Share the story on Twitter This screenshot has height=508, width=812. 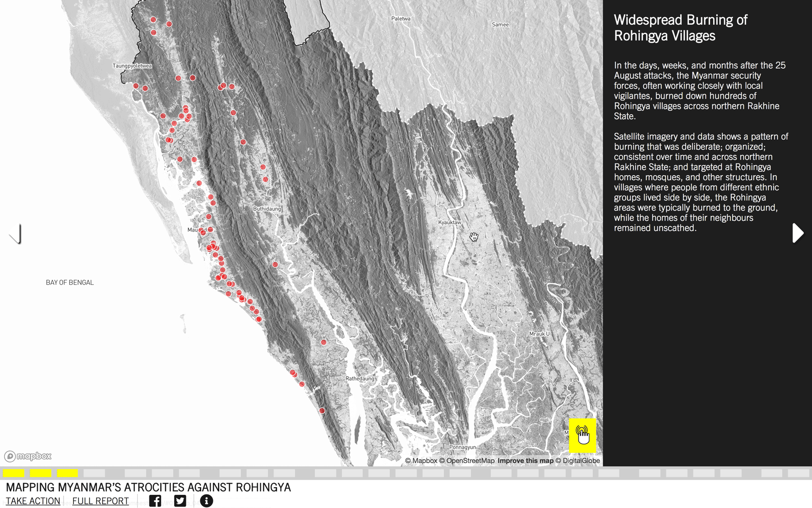tap(180, 501)
